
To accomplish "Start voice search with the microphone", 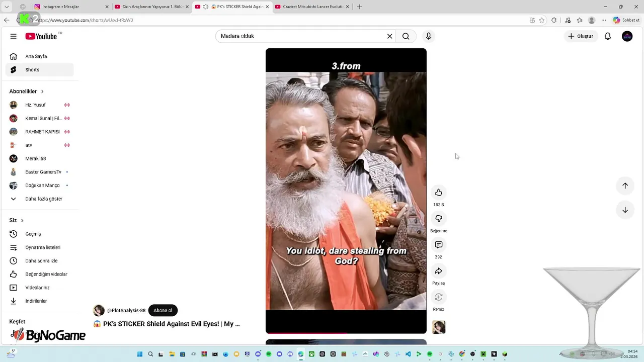I will 429,36.
